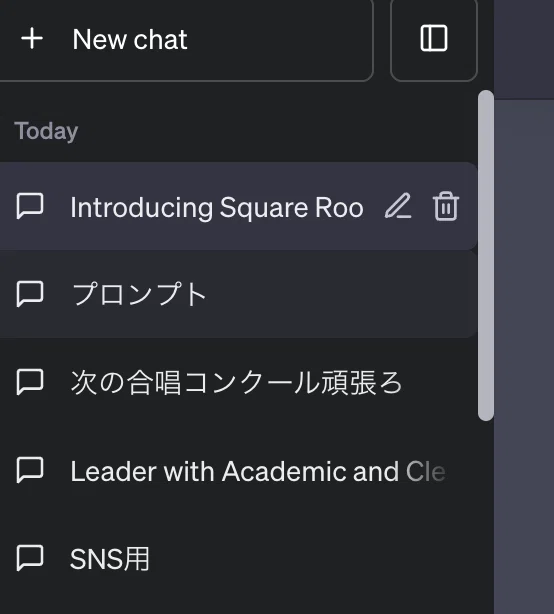
Task: Open the Leader with Academic and Cle conversation
Action: [239, 470]
